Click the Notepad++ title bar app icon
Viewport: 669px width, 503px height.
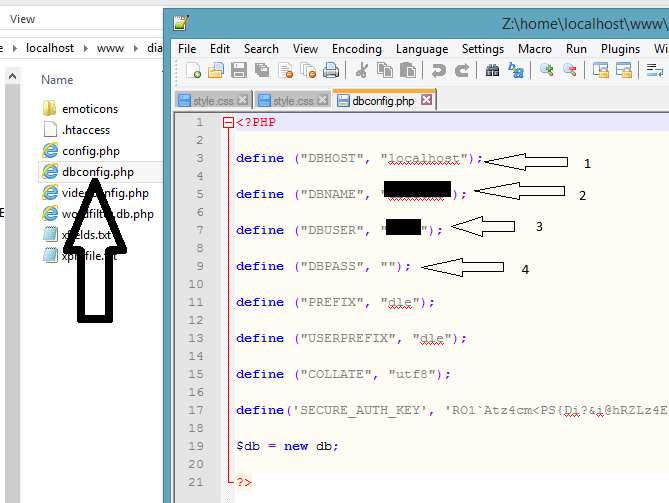(x=181, y=23)
